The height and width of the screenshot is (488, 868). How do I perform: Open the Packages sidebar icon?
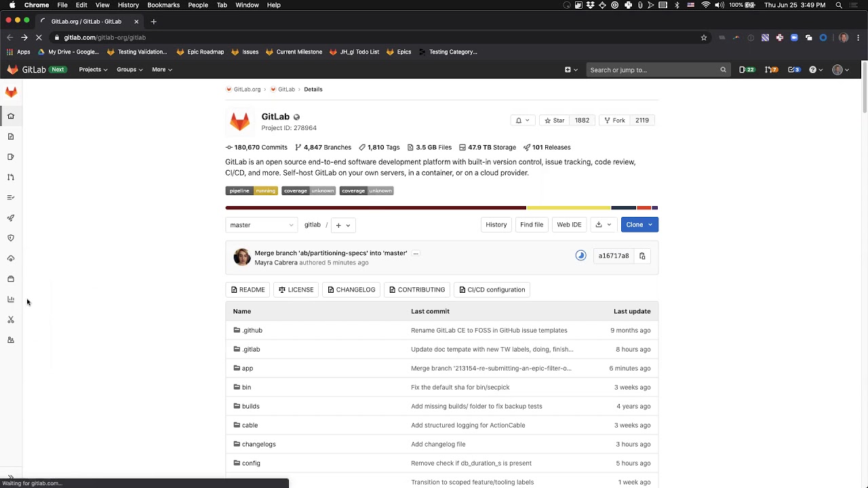[x=11, y=279]
